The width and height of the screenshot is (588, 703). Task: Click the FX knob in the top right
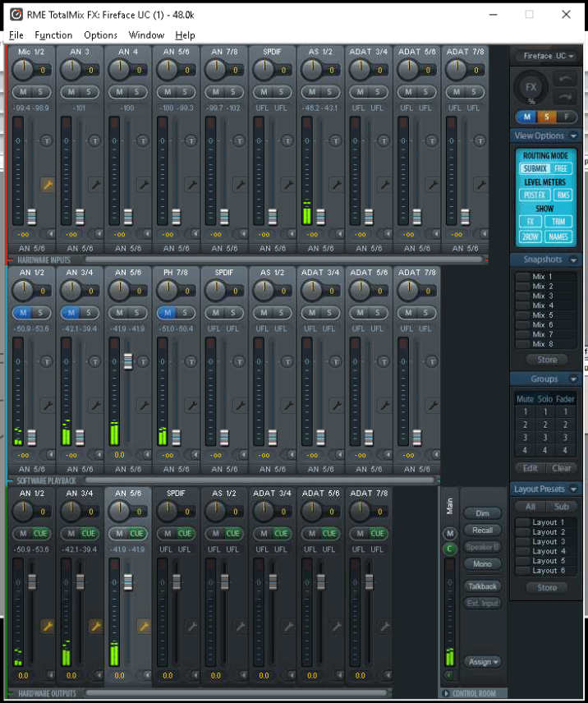531,87
